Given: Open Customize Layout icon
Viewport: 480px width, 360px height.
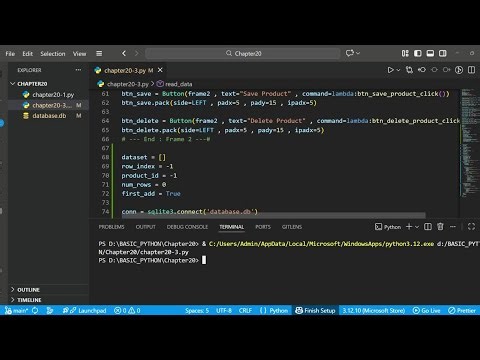Looking at the screenshot, I should pyautogui.click(x=405, y=53).
